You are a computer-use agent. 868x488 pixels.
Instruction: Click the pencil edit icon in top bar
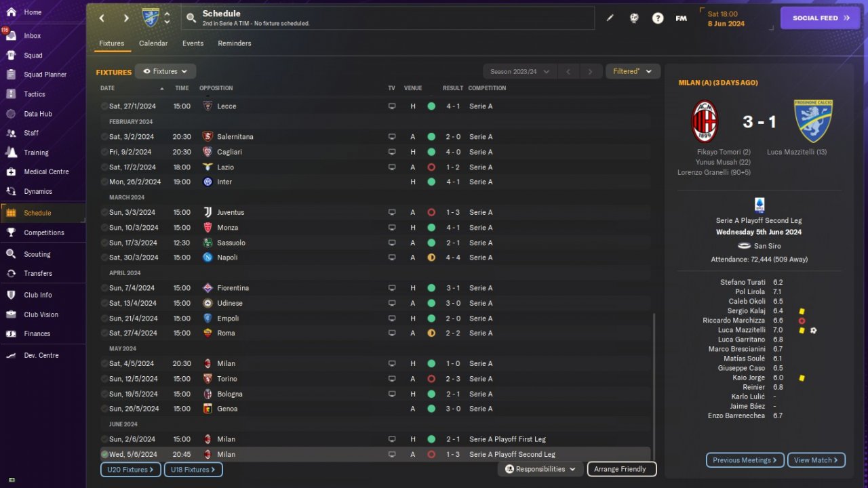610,18
